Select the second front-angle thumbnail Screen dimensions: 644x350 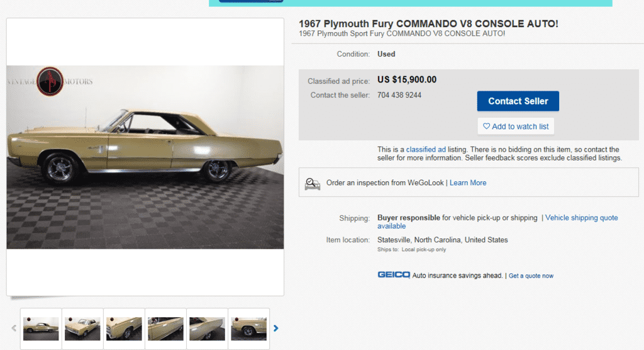point(82,328)
